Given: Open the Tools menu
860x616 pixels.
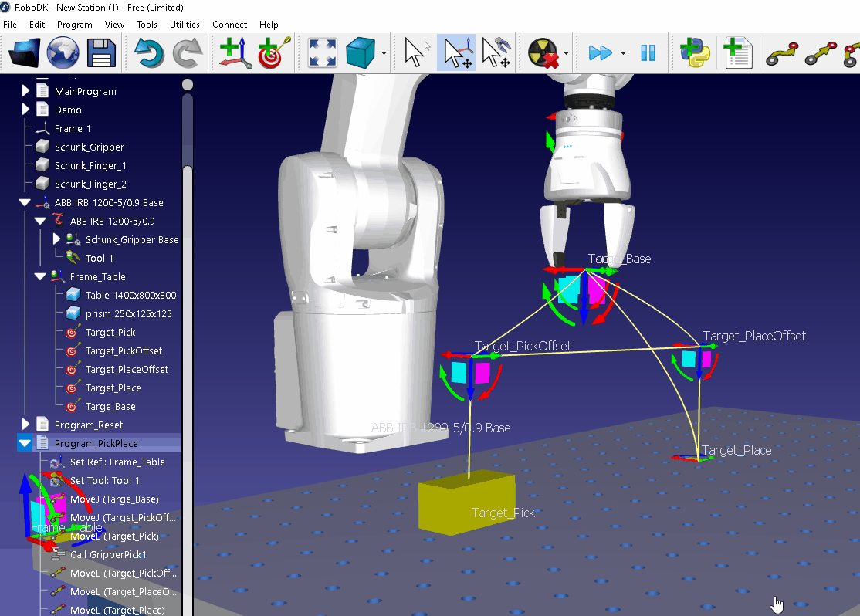Looking at the screenshot, I should pos(147,25).
